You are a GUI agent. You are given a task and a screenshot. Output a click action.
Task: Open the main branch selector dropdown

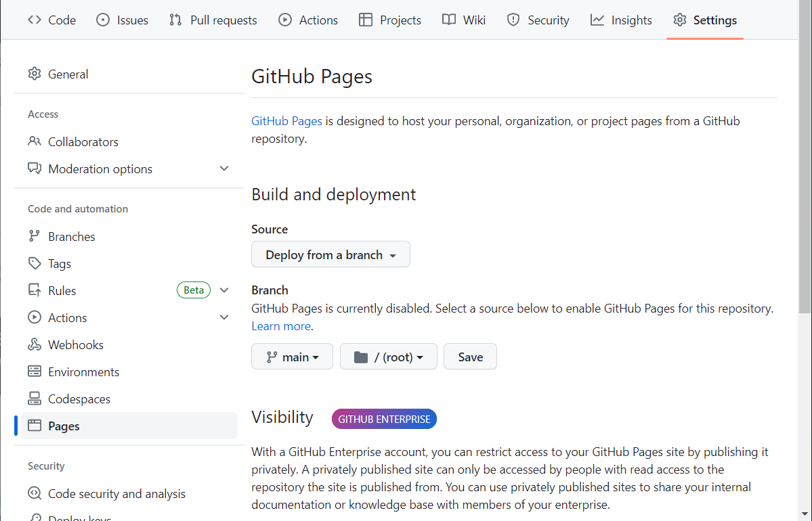[292, 357]
